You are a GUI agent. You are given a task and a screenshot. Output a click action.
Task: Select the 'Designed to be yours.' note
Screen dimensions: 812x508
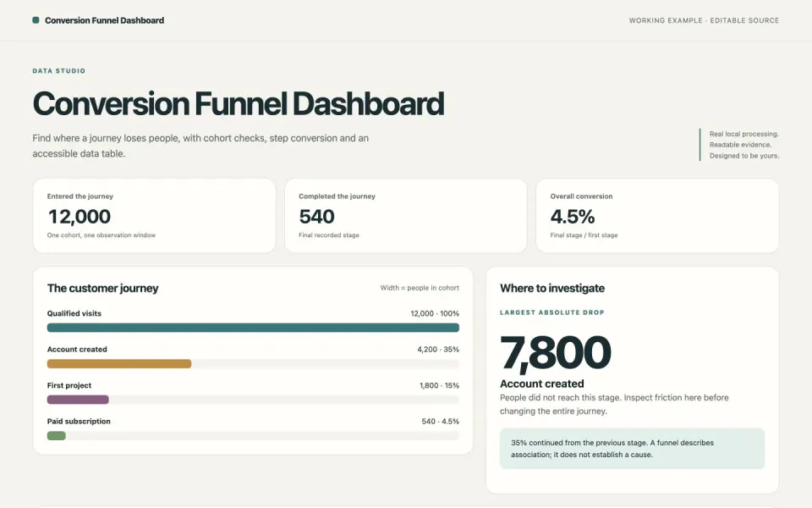point(744,156)
